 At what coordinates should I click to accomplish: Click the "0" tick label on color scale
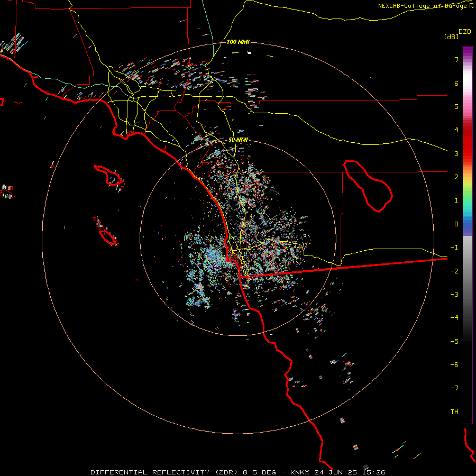coord(456,224)
